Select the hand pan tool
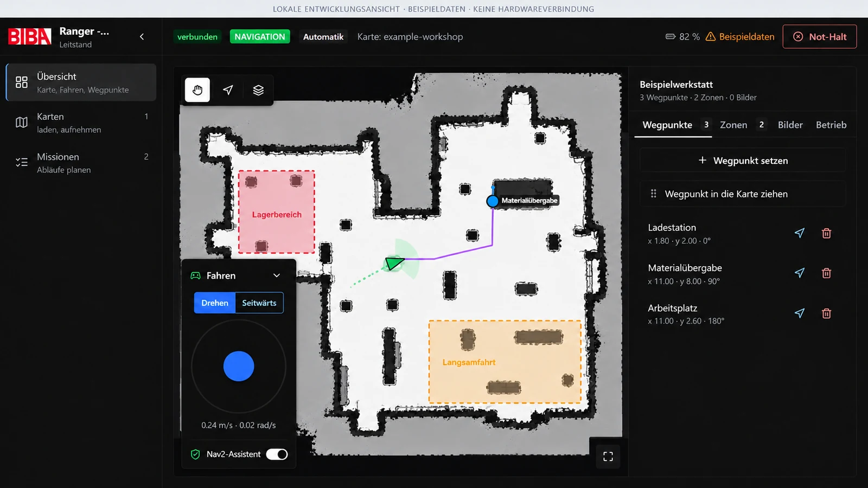The width and height of the screenshot is (868, 488). click(197, 90)
